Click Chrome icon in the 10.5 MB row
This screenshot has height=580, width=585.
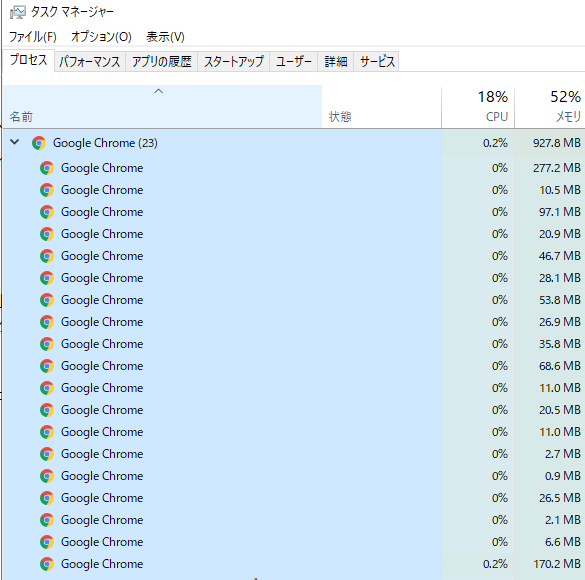pos(47,190)
